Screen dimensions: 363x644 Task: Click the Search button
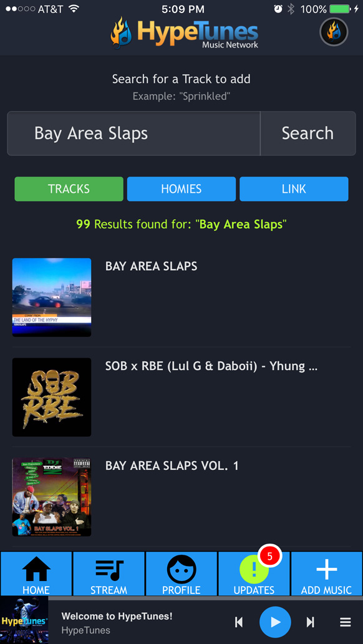click(x=307, y=134)
